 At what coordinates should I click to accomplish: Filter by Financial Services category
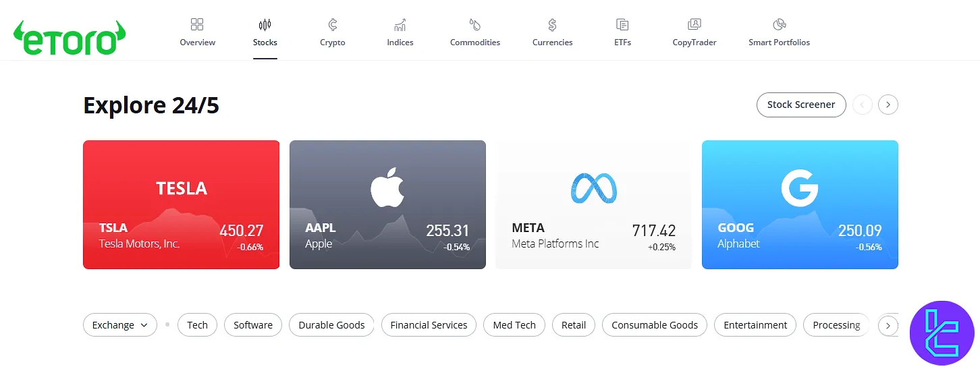coord(429,325)
